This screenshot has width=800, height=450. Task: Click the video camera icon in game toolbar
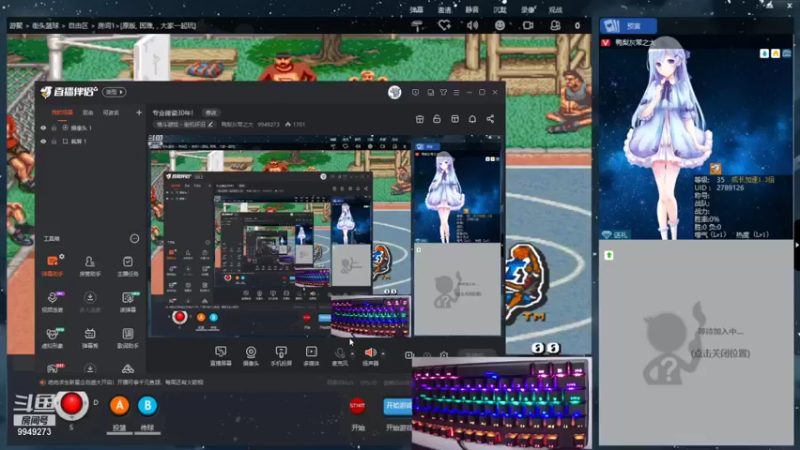528,25
